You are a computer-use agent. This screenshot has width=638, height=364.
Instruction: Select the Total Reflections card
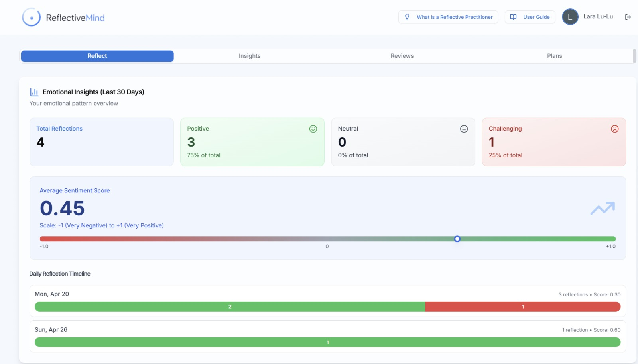pyautogui.click(x=102, y=142)
